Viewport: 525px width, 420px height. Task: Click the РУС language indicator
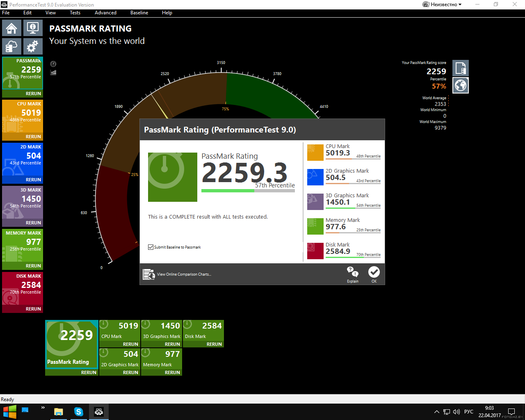point(469,412)
